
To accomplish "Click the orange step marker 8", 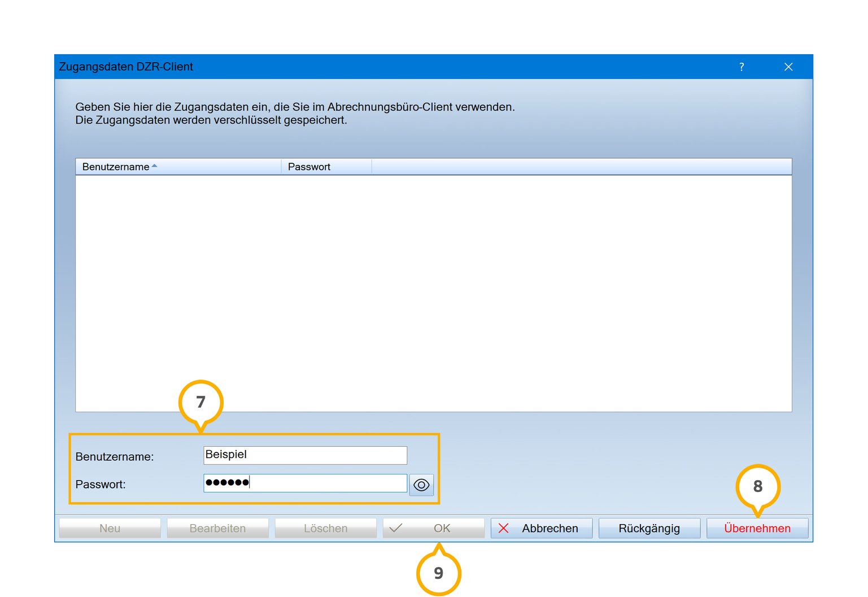I will pyautogui.click(x=757, y=486).
